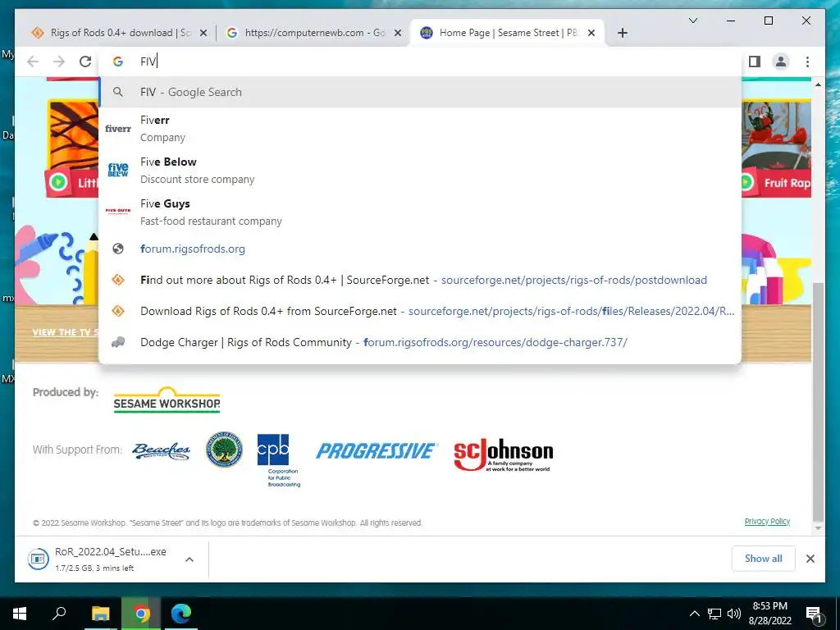Screen dimensions: 840x630
Task: Click the Fiverr logo in suggestions
Action: (118, 129)
